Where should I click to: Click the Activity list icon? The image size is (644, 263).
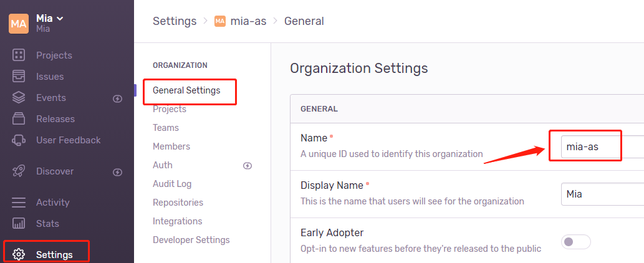19,203
